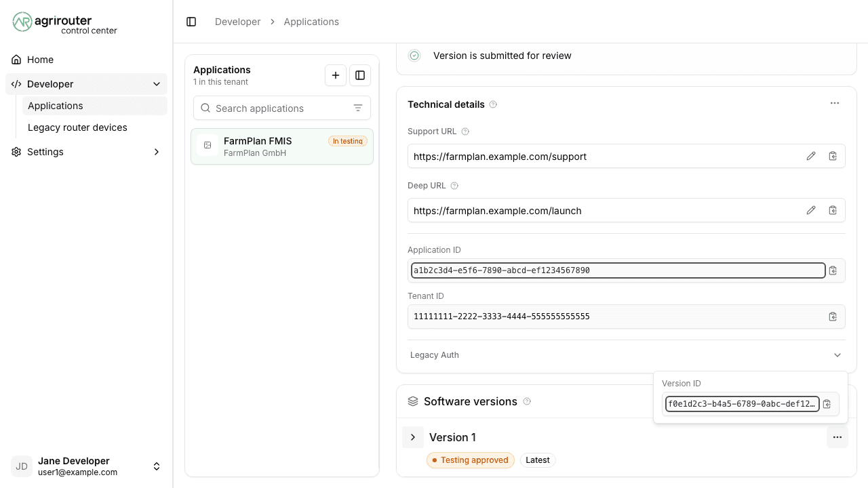Click the Testing approved badge

(471, 460)
